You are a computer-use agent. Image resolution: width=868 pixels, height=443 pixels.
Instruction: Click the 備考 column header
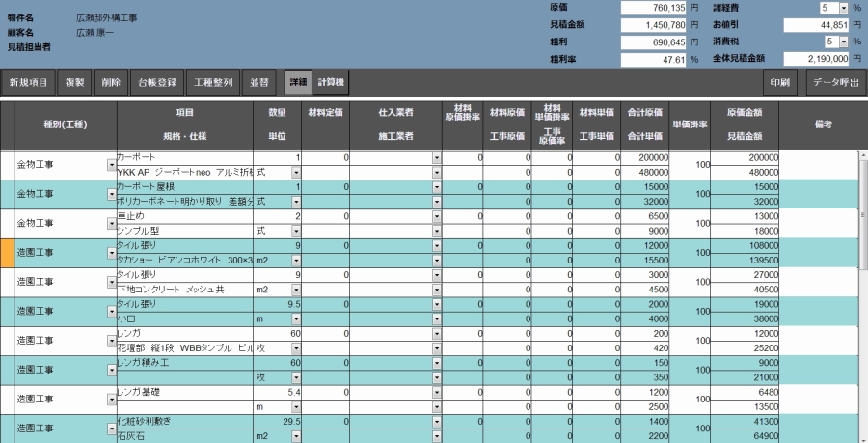pos(824,125)
